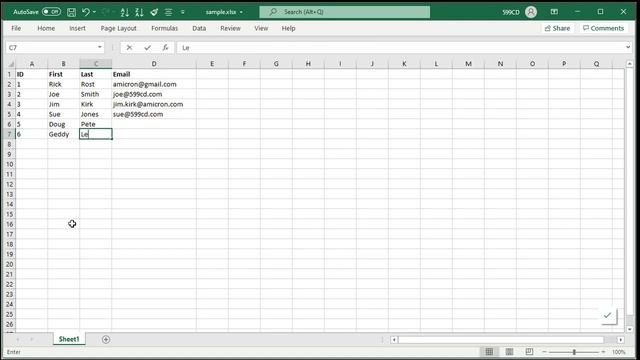This screenshot has width=640, height=360.
Task: Click cell containing sue@599cd.com
Action: coord(154,114)
